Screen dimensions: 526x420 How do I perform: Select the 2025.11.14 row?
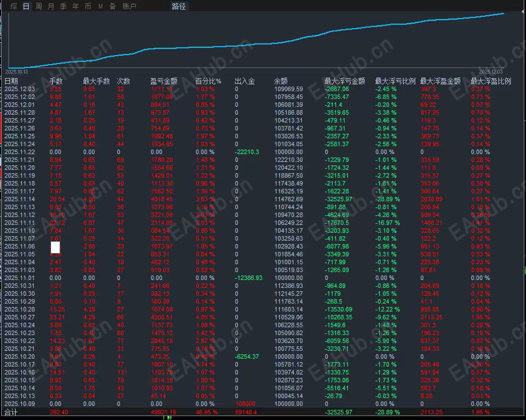262,199
